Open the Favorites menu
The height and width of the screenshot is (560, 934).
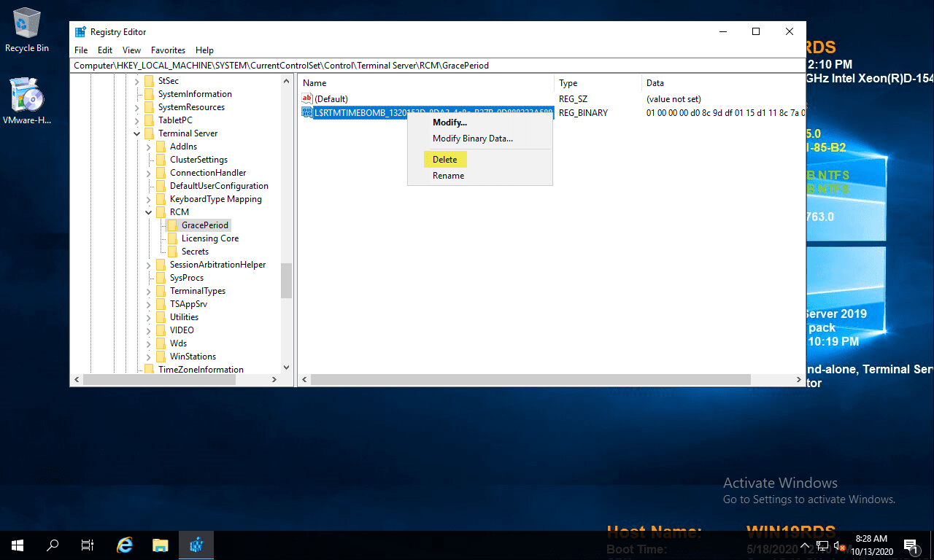point(168,50)
